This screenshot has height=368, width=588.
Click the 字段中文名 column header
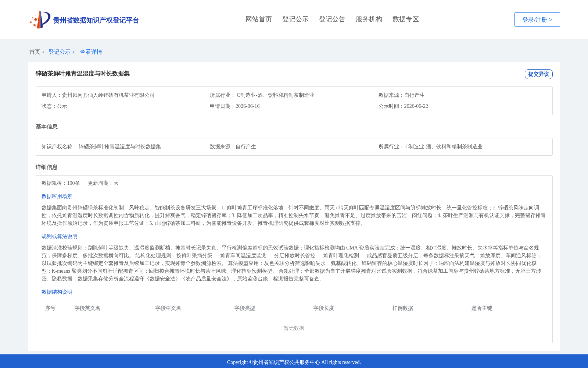click(x=168, y=308)
